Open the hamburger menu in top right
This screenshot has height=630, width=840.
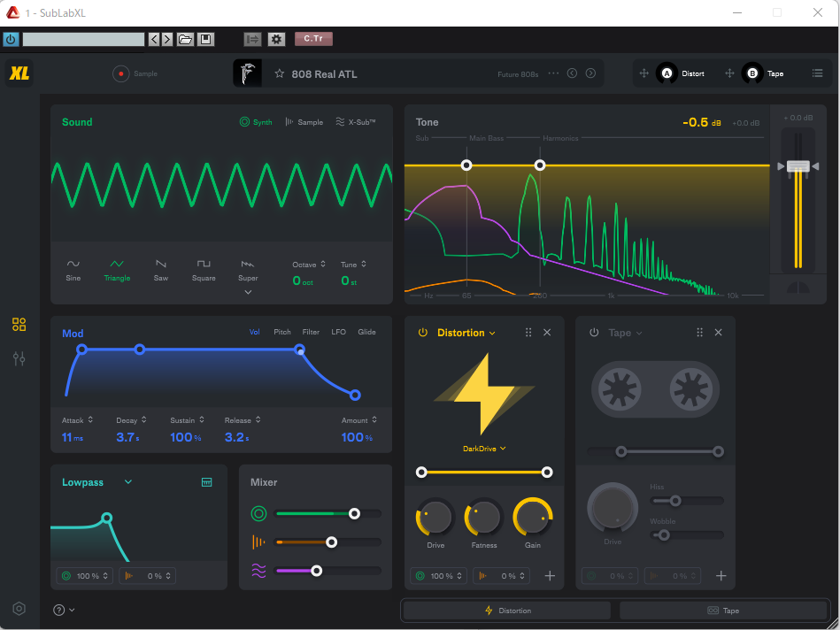pyautogui.click(x=817, y=73)
